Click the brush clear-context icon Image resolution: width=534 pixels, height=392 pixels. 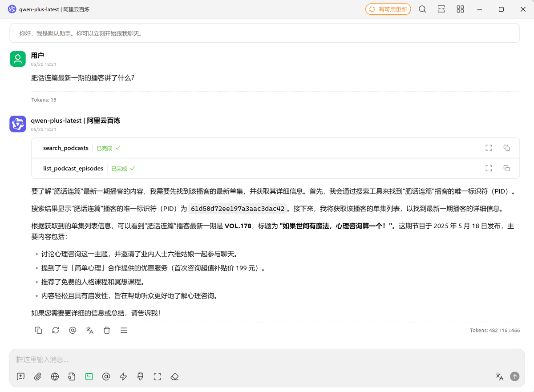coord(140,376)
